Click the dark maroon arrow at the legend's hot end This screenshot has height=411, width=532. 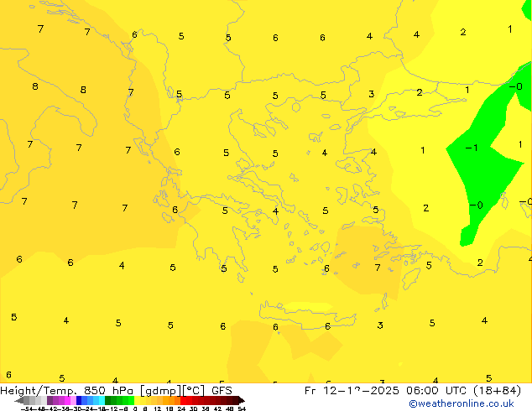pos(241,400)
